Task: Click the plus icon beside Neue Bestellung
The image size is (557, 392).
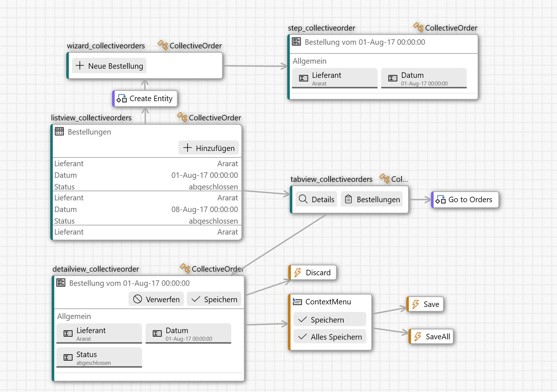Action: [x=80, y=66]
